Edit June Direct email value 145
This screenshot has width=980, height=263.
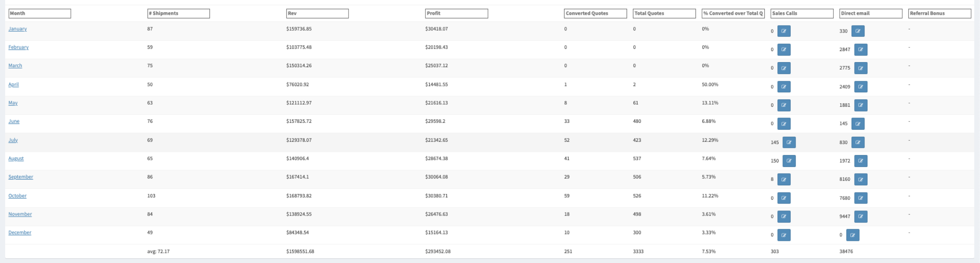pyautogui.click(x=858, y=124)
